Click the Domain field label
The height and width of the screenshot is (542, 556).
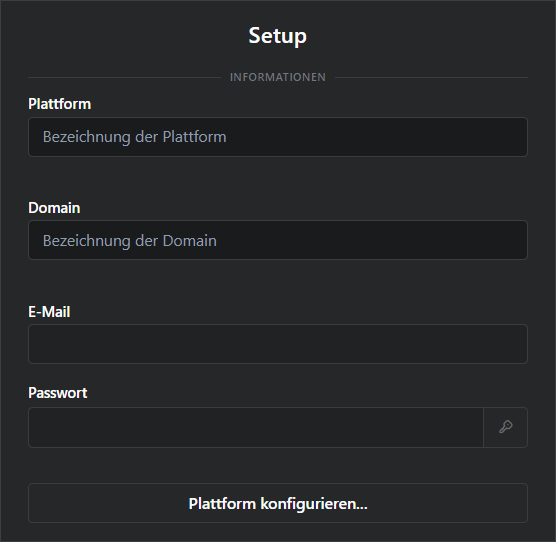pos(54,208)
